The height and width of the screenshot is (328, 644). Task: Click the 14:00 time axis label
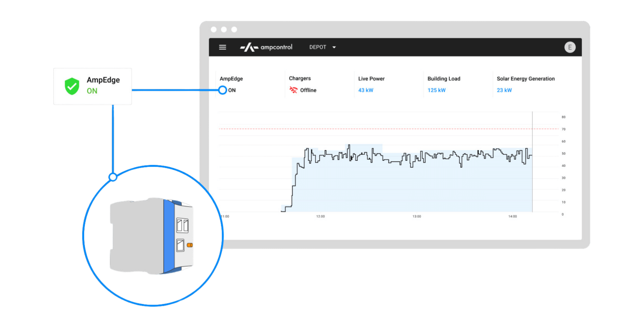(x=513, y=216)
